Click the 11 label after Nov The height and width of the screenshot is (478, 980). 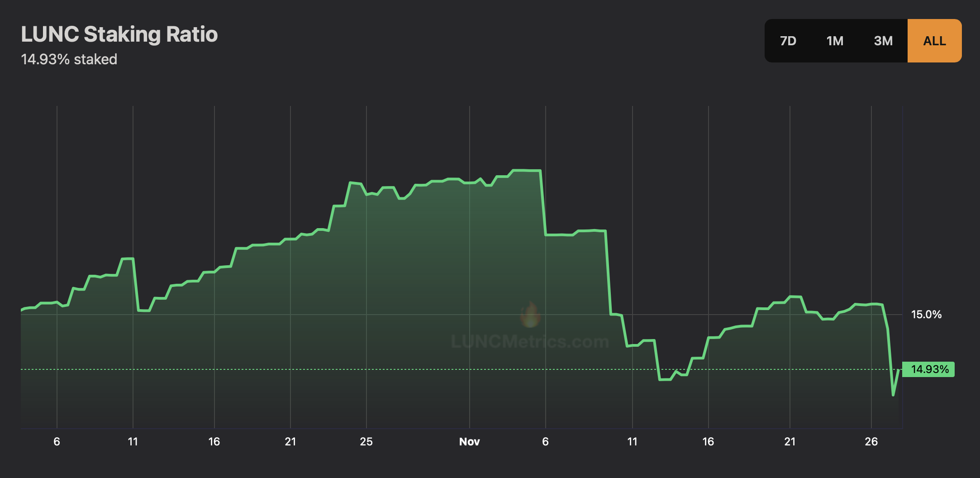point(632,442)
